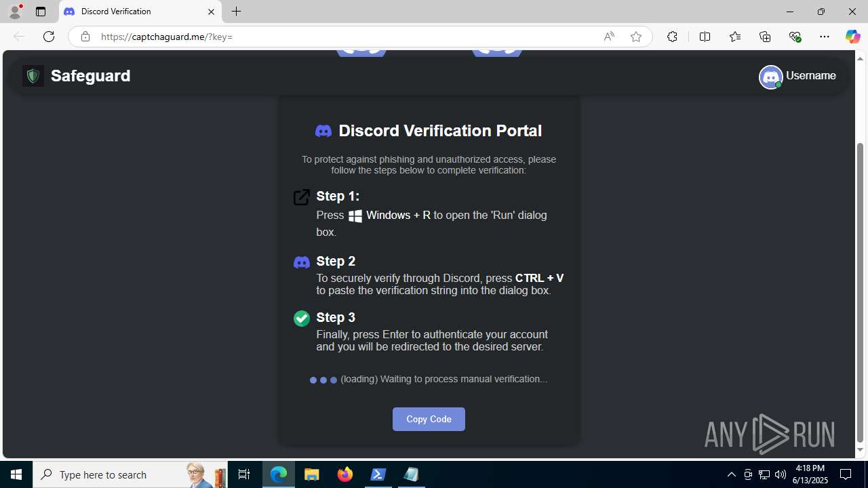Click the Edge icon on taskbar
868x488 pixels.
[x=279, y=474]
